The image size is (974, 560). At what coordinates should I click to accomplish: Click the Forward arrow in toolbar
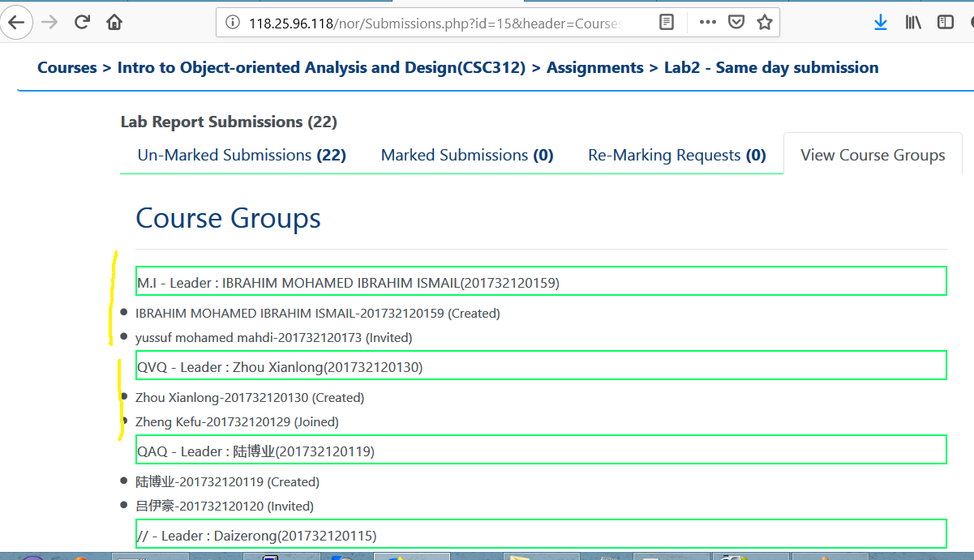pos(50,23)
